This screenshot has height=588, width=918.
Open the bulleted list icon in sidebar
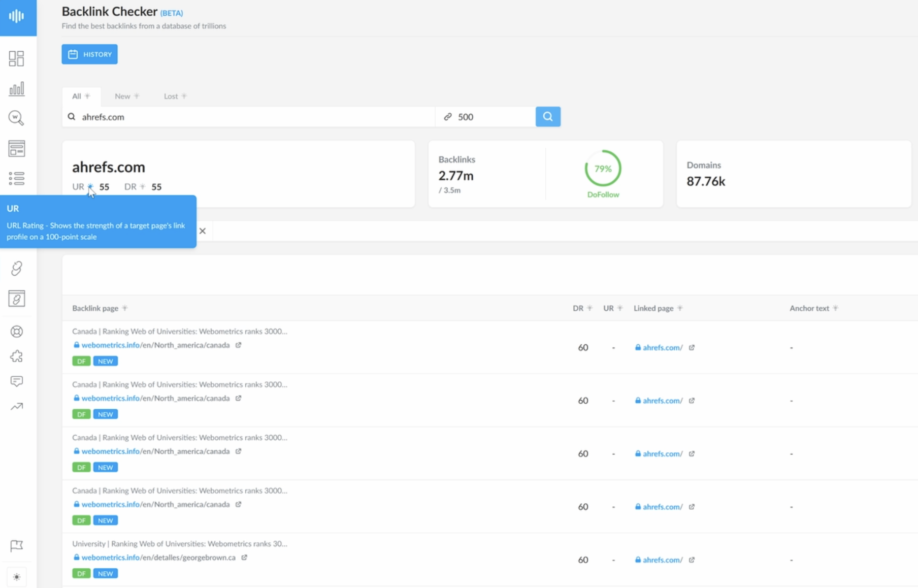pos(16,178)
